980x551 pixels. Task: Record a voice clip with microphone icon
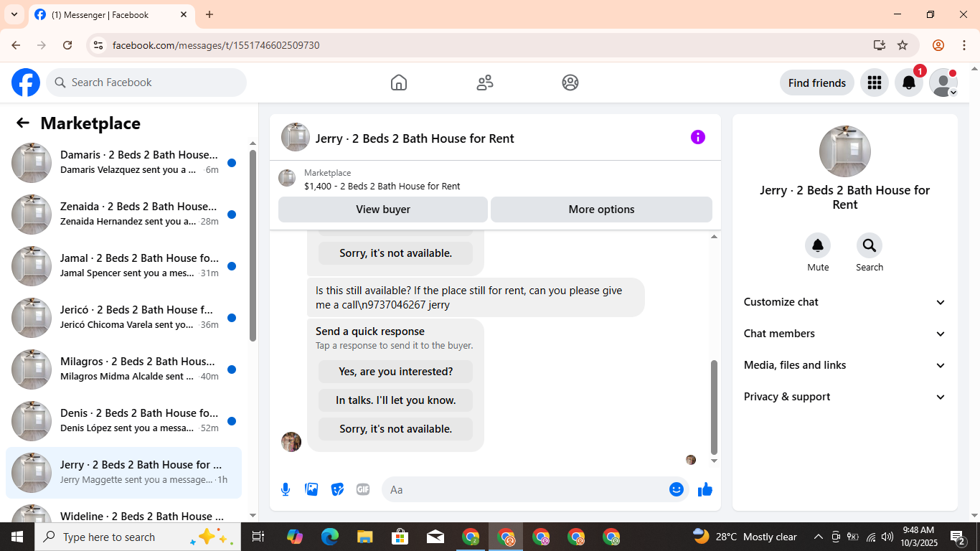coord(286,489)
